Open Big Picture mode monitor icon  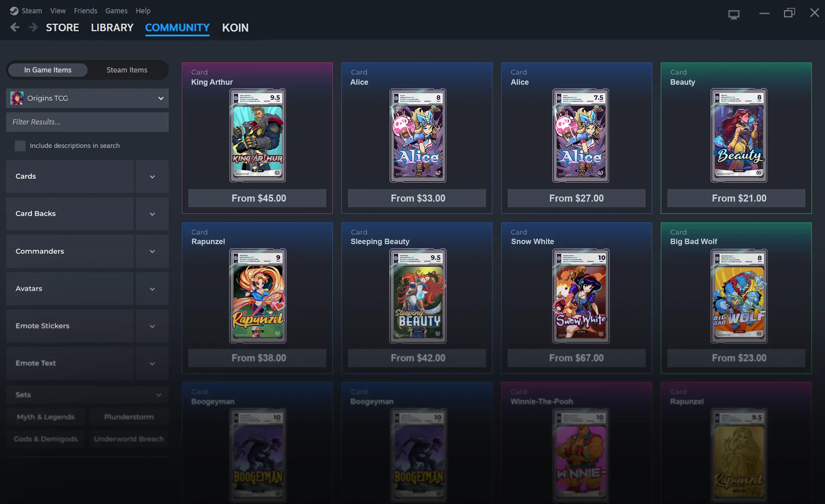[x=734, y=15]
